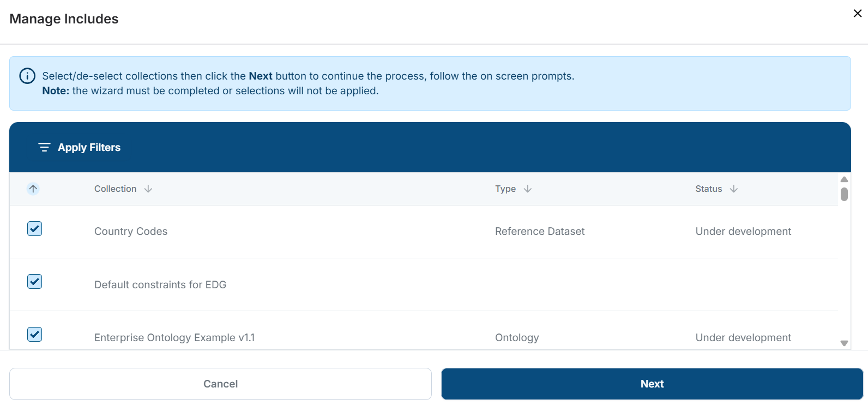The image size is (868, 406).
Task: Expand the Apply Filters panel
Action: tap(89, 147)
